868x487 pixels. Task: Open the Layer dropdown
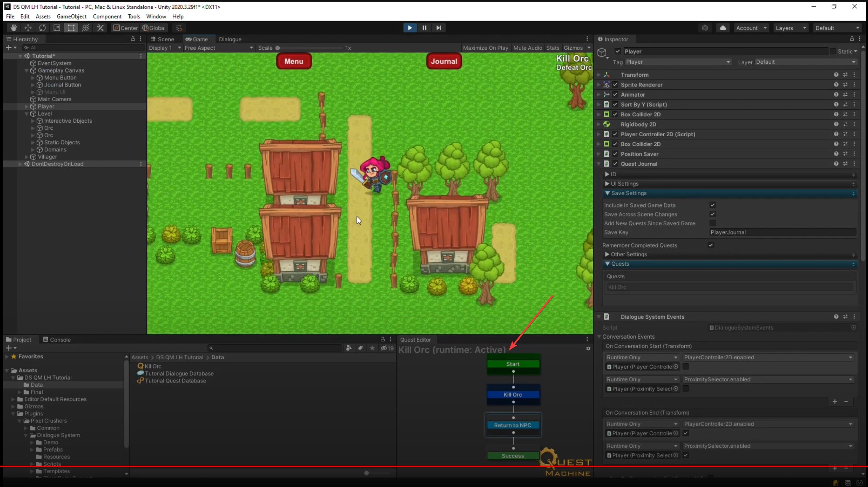point(806,62)
